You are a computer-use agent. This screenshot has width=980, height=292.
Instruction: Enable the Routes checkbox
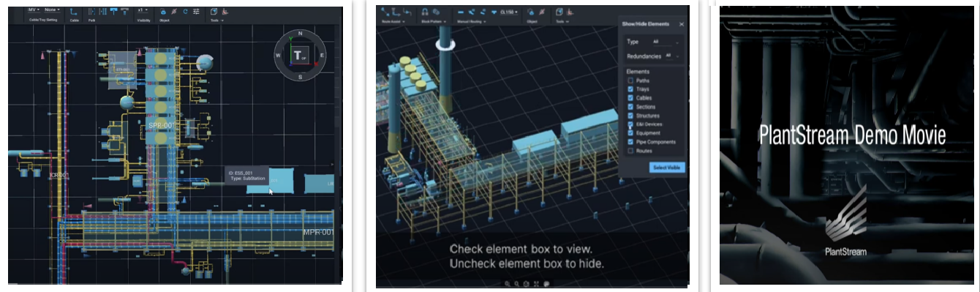click(x=630, y=151)
